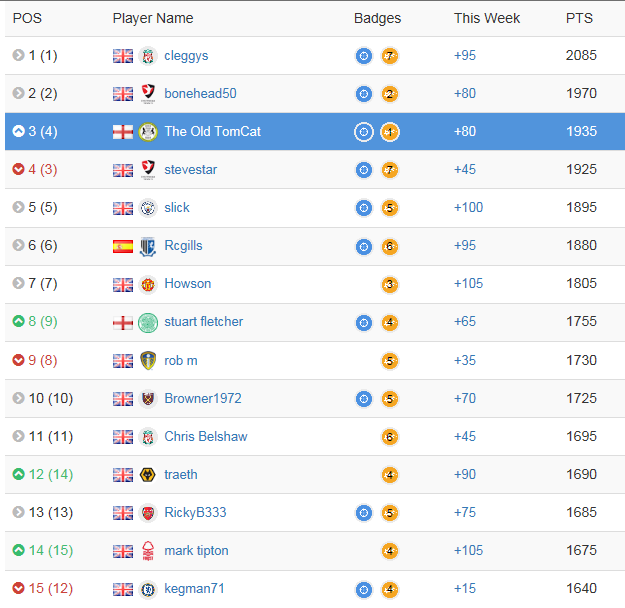Select the highlighted The Old TomCat row name
This screenshot has width=625, height=608.
(212, 131)
